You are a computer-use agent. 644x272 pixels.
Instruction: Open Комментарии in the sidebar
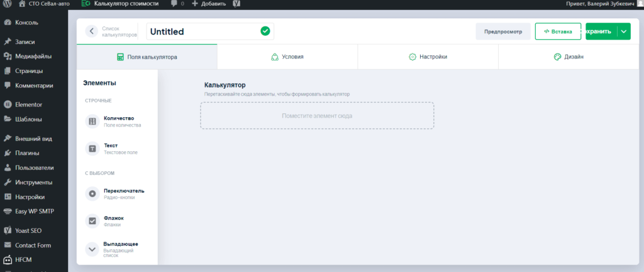point(34,86)
